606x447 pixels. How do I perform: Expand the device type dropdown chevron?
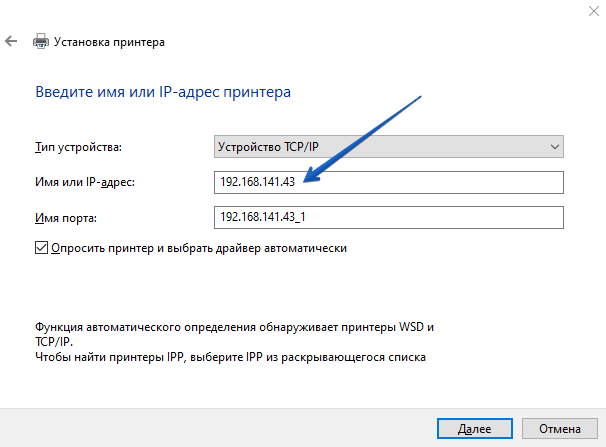(555, 148)
